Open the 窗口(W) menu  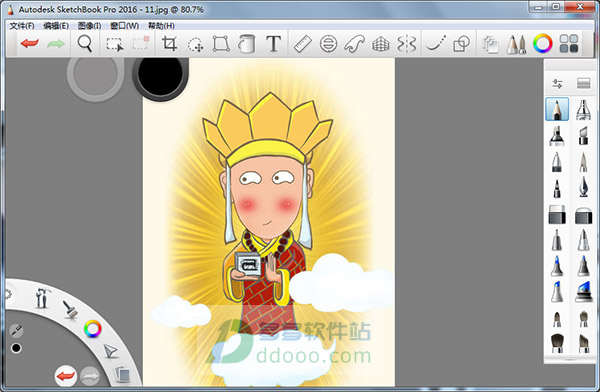coord(124,26)
